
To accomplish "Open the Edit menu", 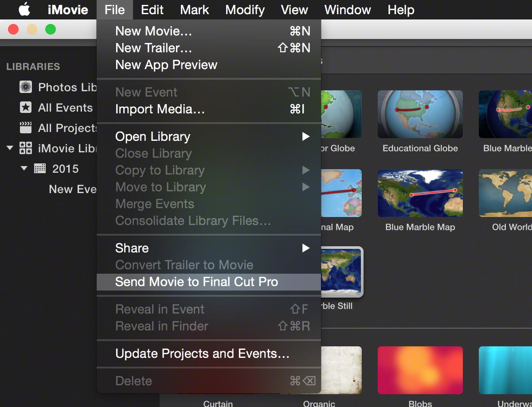I will coord(152,10).
